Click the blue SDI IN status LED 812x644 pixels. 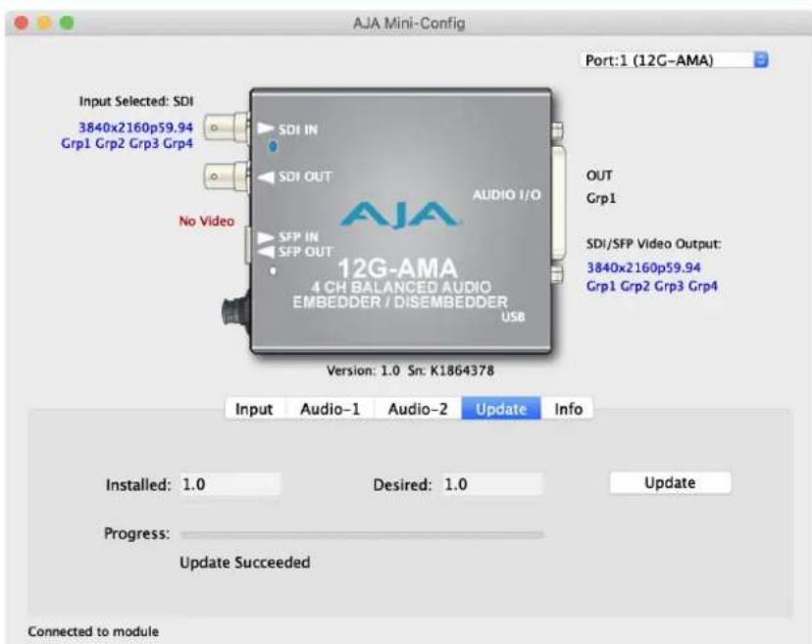[x=273, y=146]
